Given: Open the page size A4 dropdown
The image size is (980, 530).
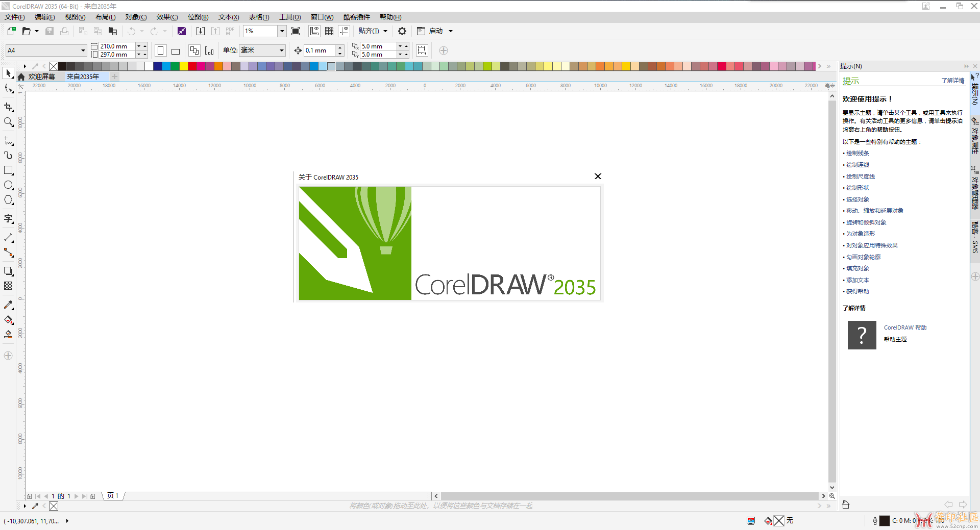Looking at the screenshot, I should (x=83, y=51).
